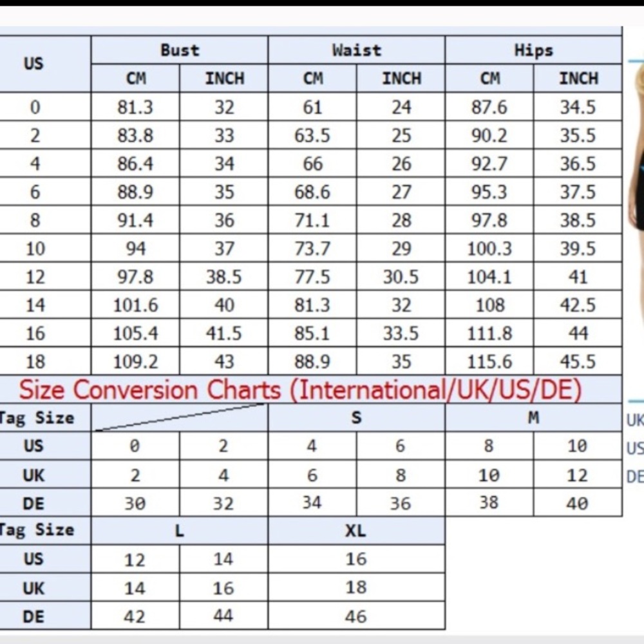Click the tag size S cell
644x644 pixels.
coord(357,418)
